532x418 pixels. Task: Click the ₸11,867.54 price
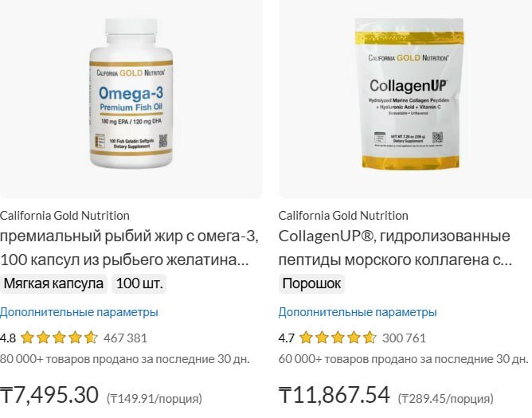[x=334, y=395]
